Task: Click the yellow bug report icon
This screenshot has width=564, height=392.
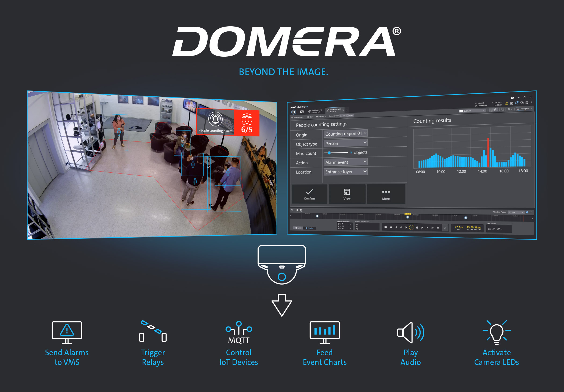Action: click(507, 103)
